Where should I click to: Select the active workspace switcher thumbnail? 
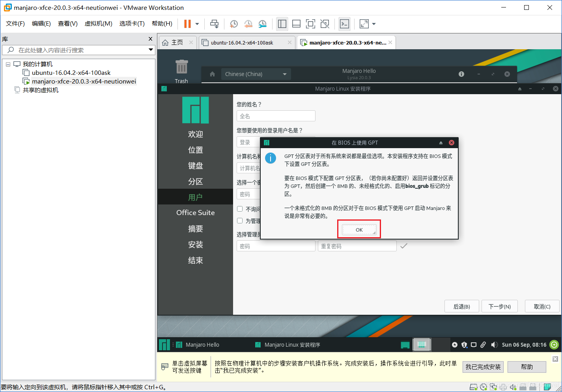pos(422,345)
